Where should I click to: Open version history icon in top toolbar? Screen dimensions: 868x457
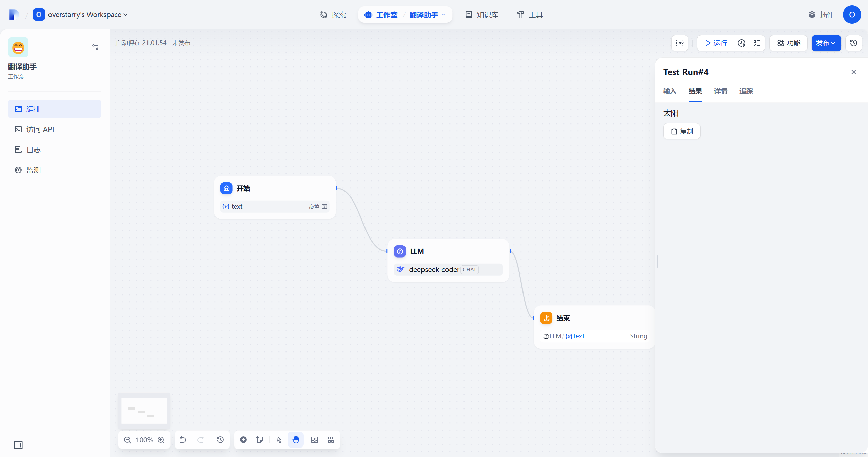[x=854, y=43]
